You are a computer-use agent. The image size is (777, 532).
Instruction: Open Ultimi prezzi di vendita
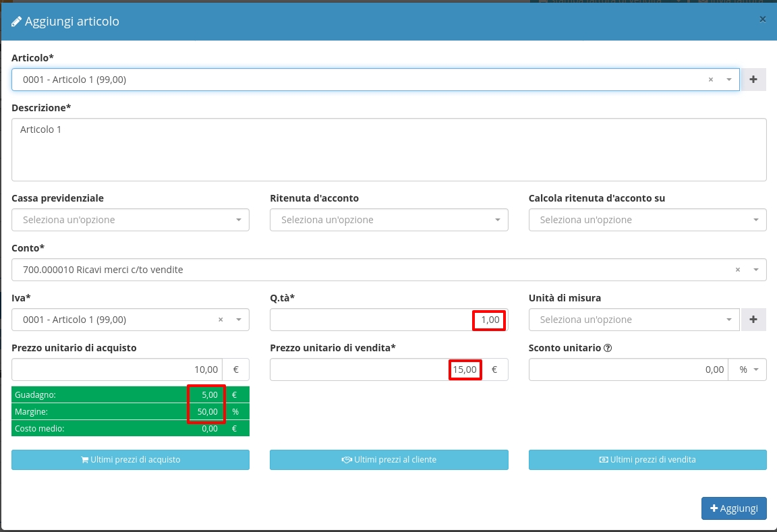[x=647, y=460]
